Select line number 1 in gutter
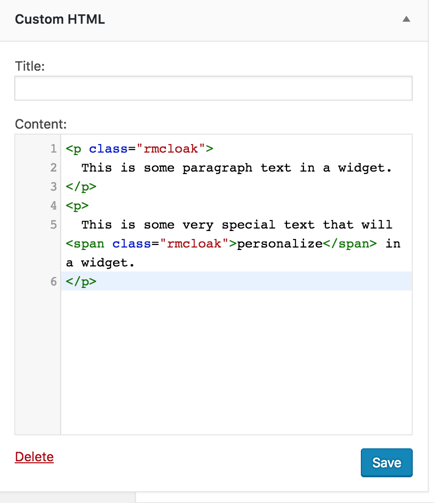Image resolution: width=434 pixels, height=503 pixels. pos(53,149)
